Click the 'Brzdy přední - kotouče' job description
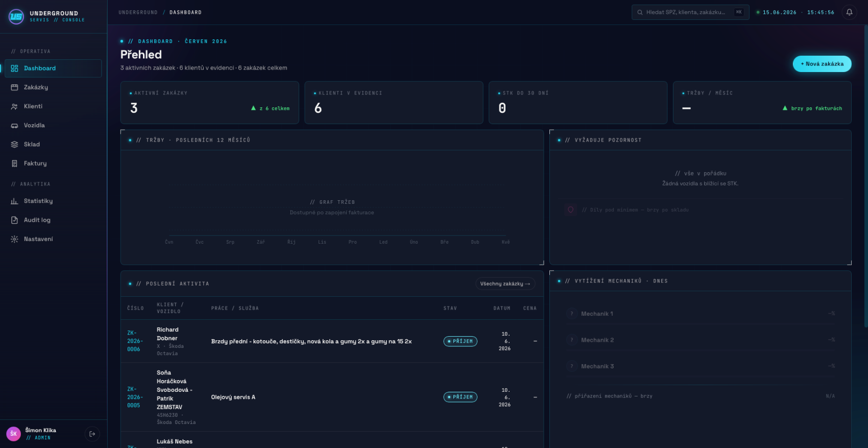Screen dimensions: 868x448 [311, 341]
